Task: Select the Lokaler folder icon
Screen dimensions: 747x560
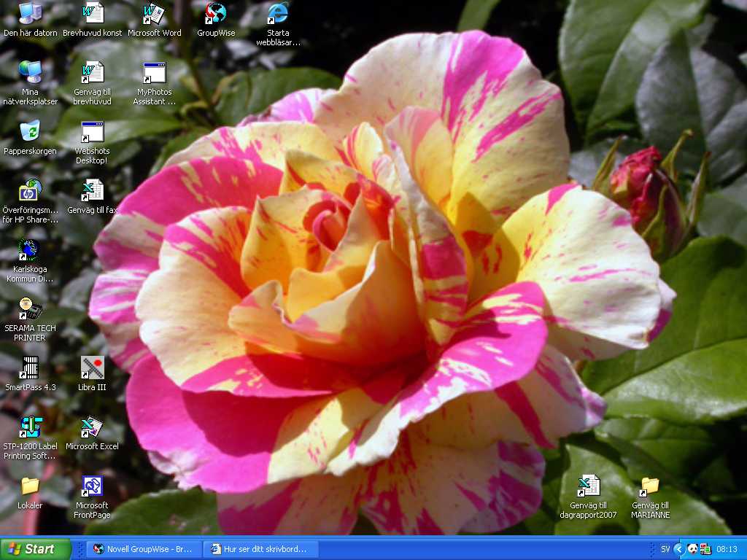Action: pyautogui.click(x=30, y=486)
